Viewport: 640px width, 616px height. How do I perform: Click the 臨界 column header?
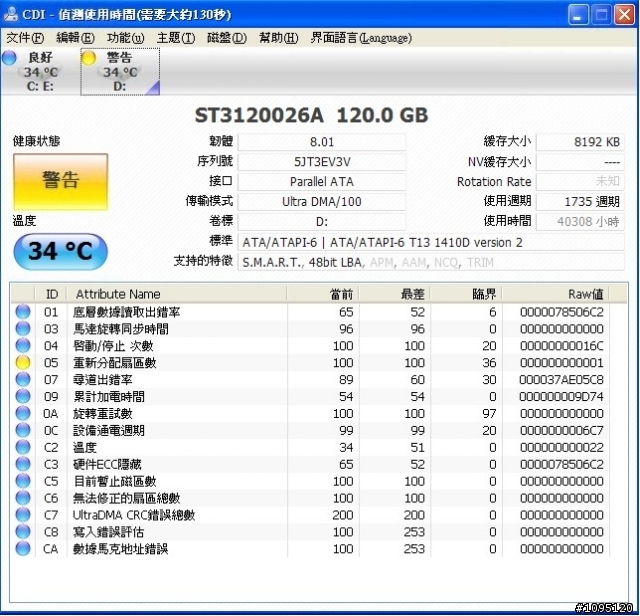pyautogui.click(x=466, y=294)
